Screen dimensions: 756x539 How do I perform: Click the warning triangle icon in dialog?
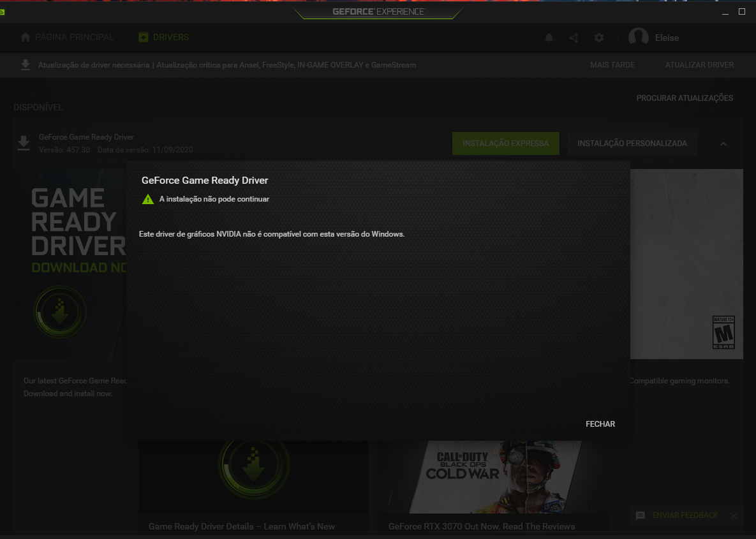[148, 199]
